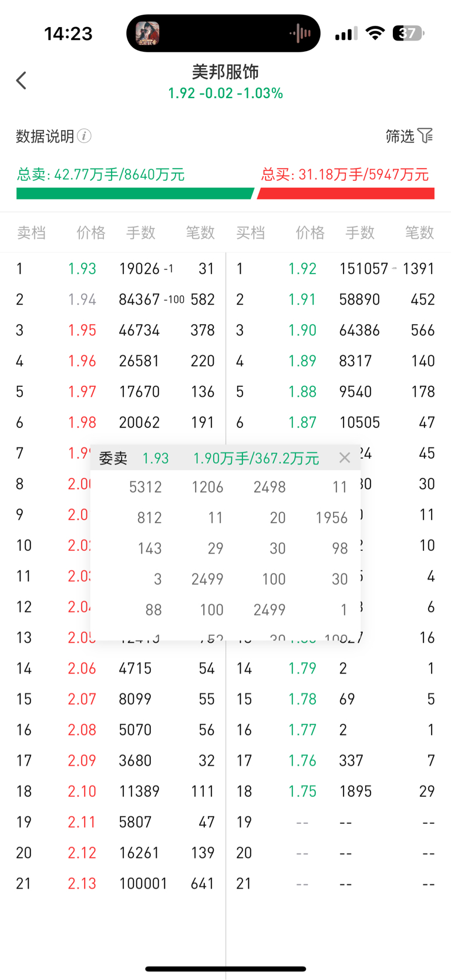Tap the 筛选 text button
This screenshot has height=980, width=451.
click(x=400, y=136)
